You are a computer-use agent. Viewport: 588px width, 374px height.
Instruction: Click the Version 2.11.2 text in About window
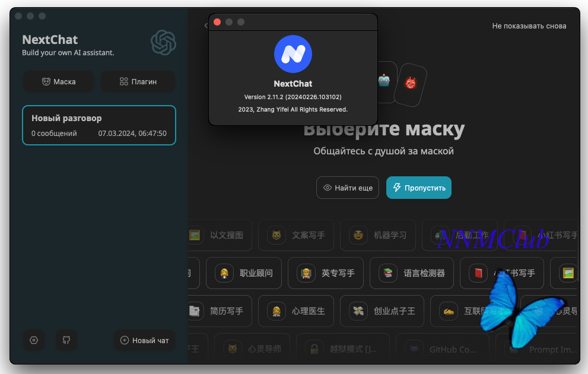293,97
